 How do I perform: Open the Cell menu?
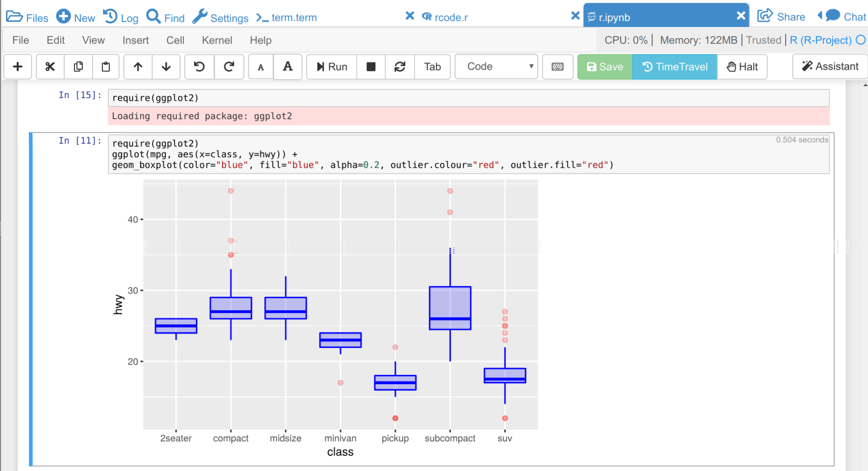pyautogui.click(x=175, y=40)
